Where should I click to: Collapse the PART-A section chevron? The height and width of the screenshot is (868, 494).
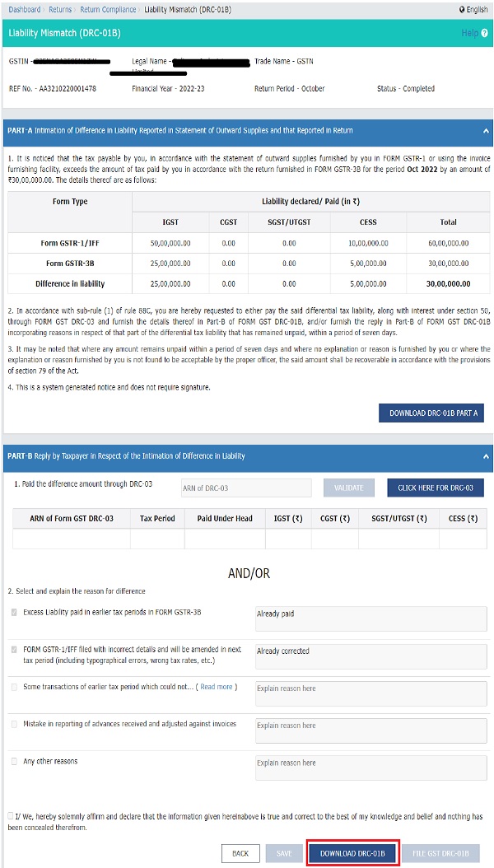(x=485, y=131)
